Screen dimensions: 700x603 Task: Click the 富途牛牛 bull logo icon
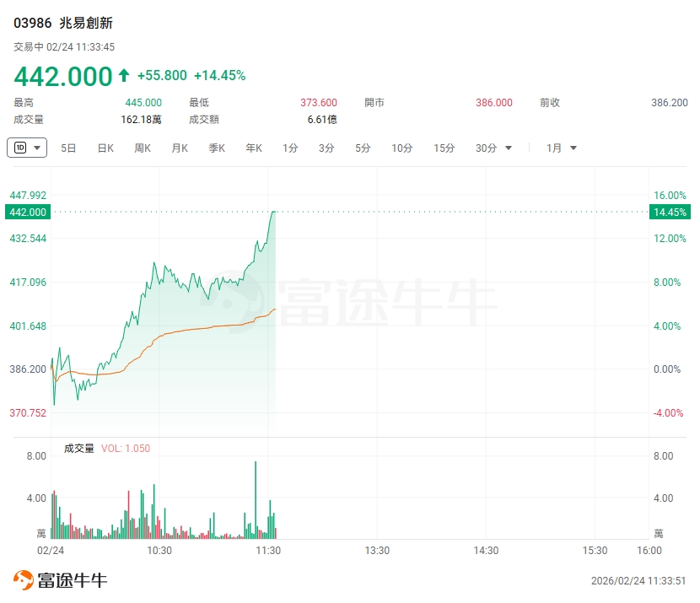point(23,579)
